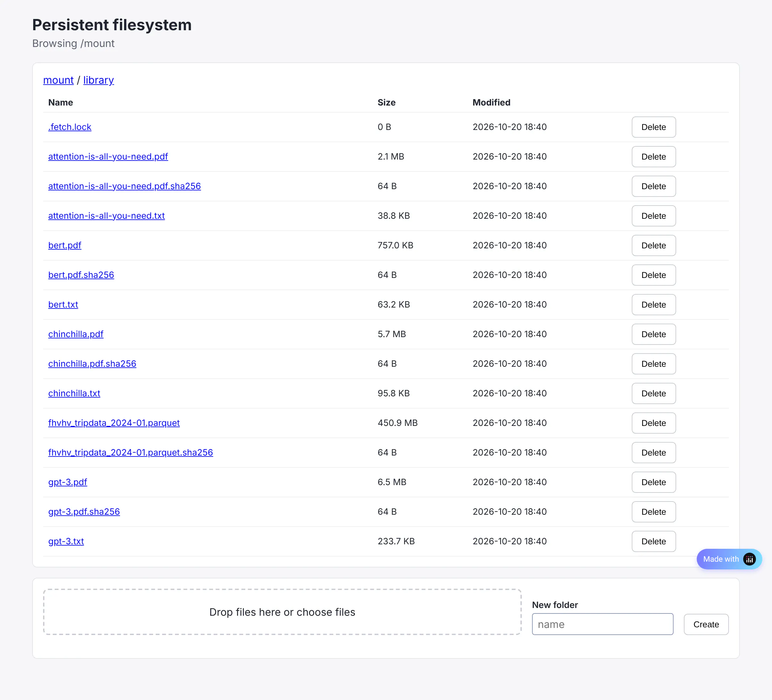
Task: Delete chinchilla.pdf
Action: click(653, 334)
